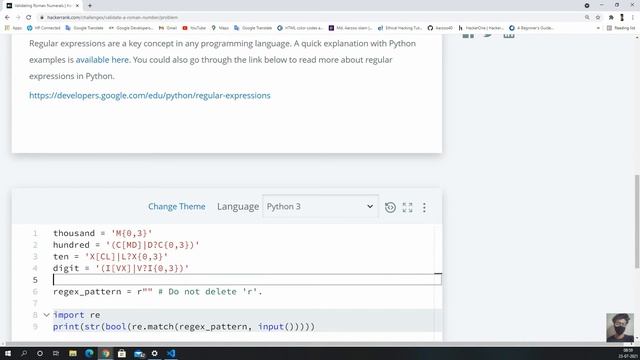Click the print statement on line 9
This screenshot has width=640, height=360.
(184, 327)
